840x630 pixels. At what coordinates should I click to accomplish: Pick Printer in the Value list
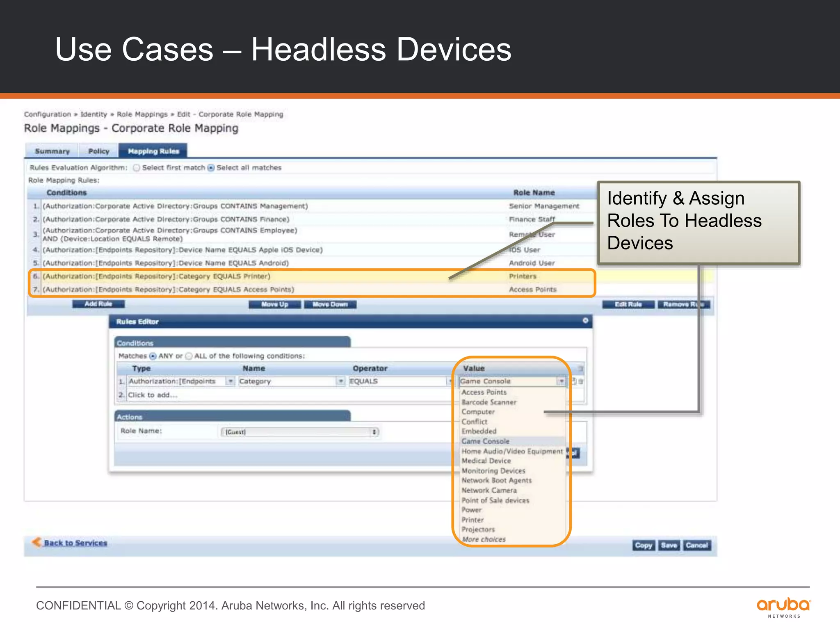pyautogui.click(x=472, y=520)
